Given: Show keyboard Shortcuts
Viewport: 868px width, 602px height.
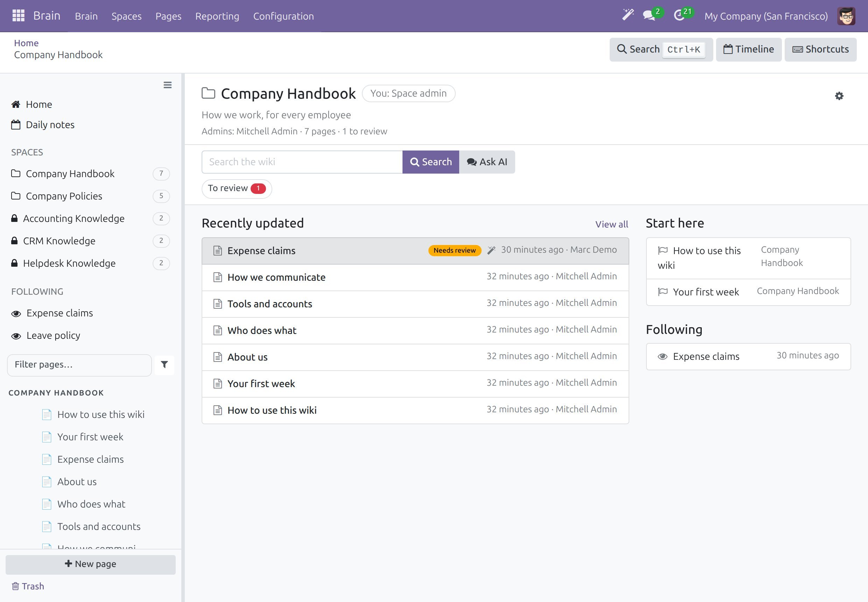Looking at the screenshot, I should (820, 49).
